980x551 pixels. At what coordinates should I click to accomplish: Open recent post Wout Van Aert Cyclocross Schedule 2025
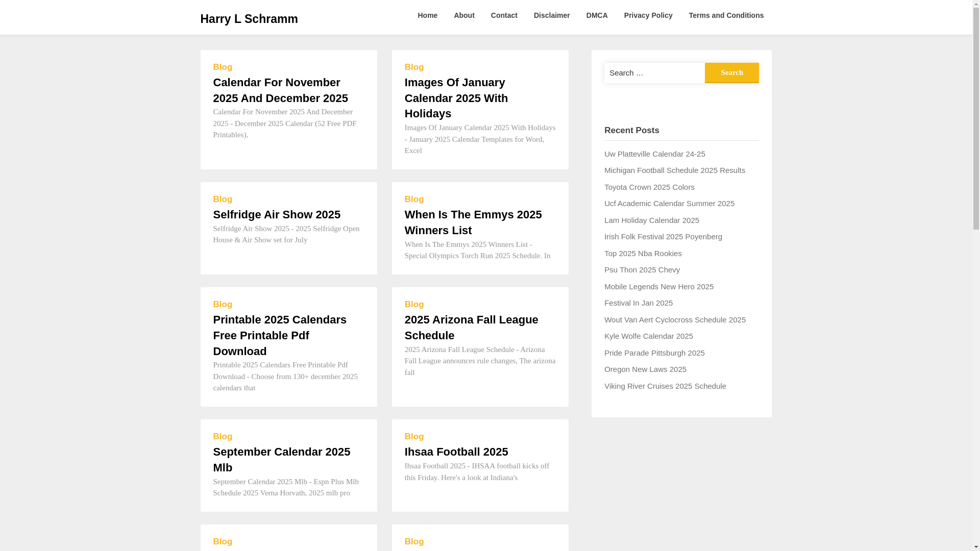pyautogui.click(x=675, y=320)
